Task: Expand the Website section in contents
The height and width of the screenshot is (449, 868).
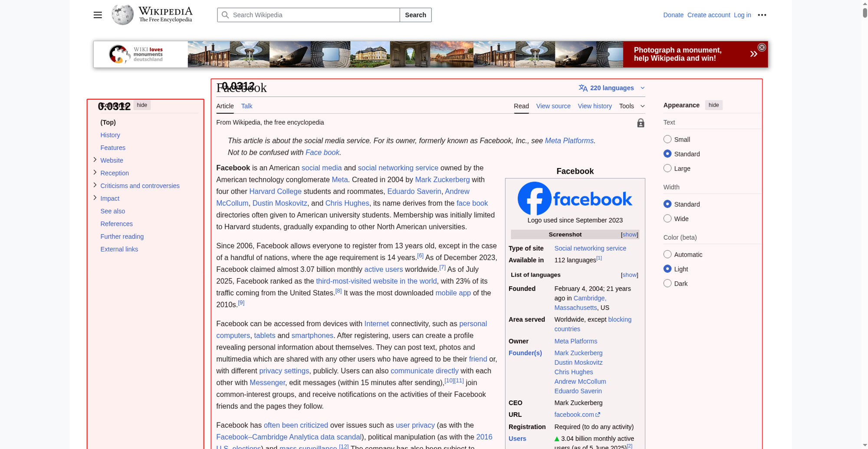Action: (95, 160)
